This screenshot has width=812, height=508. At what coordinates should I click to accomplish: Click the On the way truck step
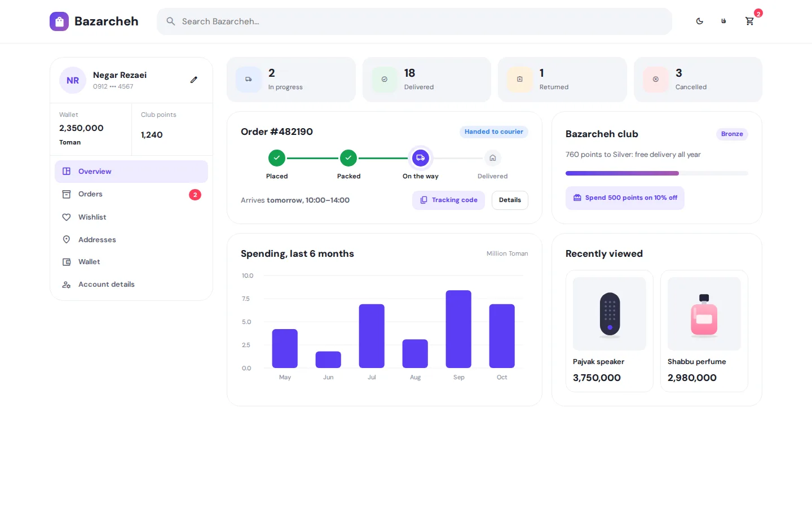(x=421, y=158)
